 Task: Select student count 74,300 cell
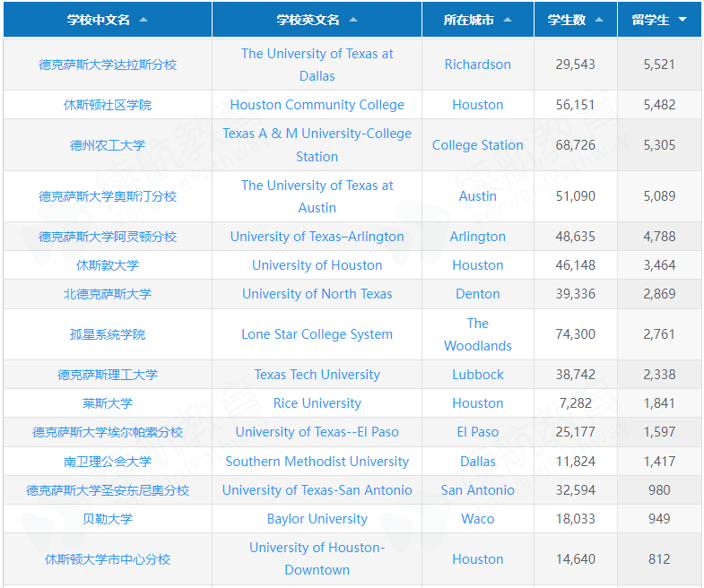pos(576,334)
